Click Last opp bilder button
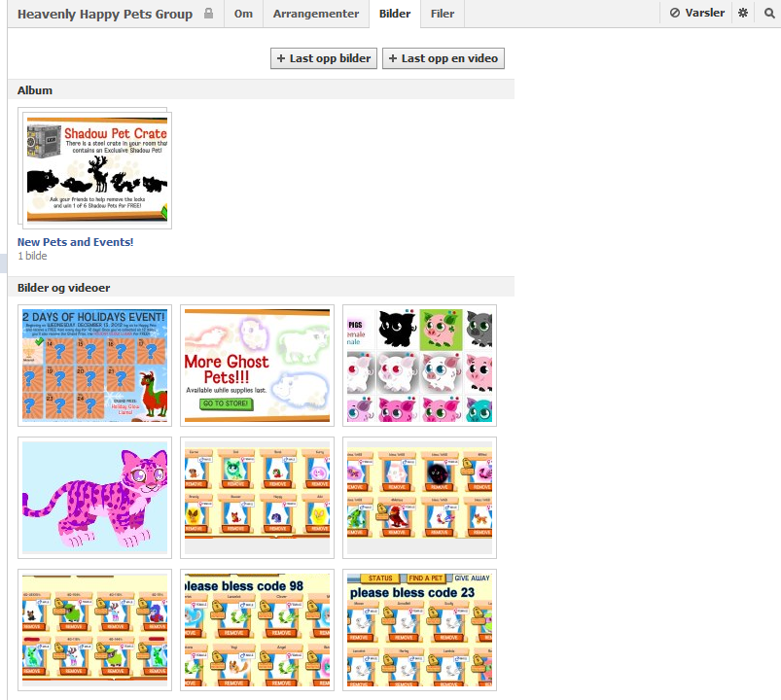The width and height of the screenshot is (781, 700). tap(324, 58)
